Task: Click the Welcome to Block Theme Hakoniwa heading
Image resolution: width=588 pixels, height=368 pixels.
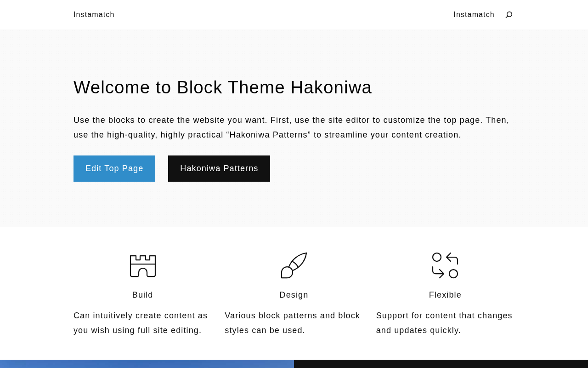Action: 223,87
